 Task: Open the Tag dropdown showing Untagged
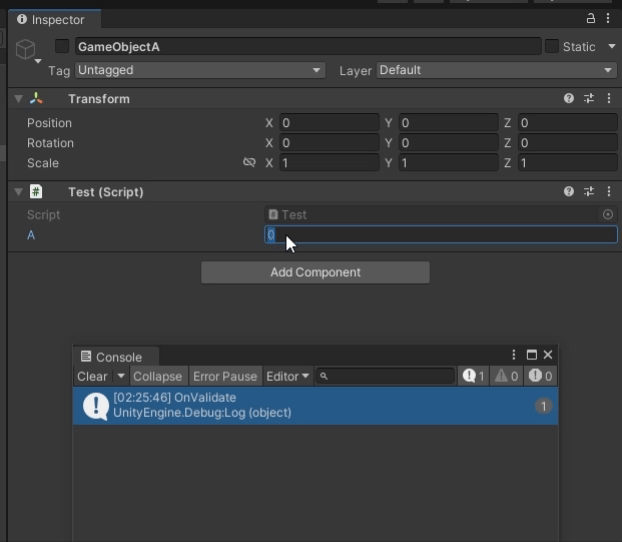coord(200,70)
